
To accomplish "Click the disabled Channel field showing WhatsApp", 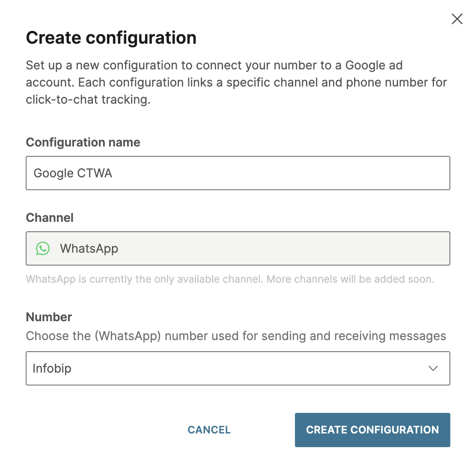I will coord(238,248).
